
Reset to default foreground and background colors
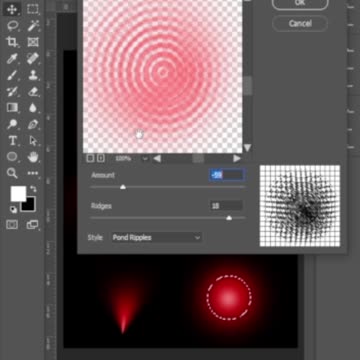click(x=13, y=210)
